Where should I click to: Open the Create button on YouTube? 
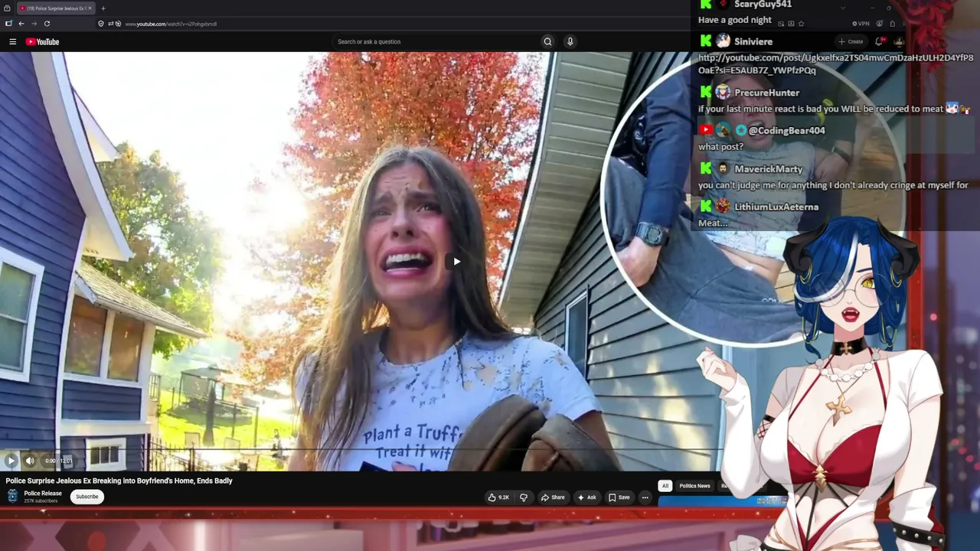point(851,41)
